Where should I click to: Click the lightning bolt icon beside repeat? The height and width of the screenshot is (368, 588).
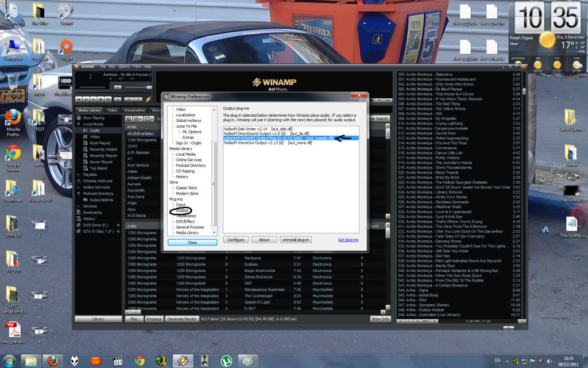click(x=148, y=99)
